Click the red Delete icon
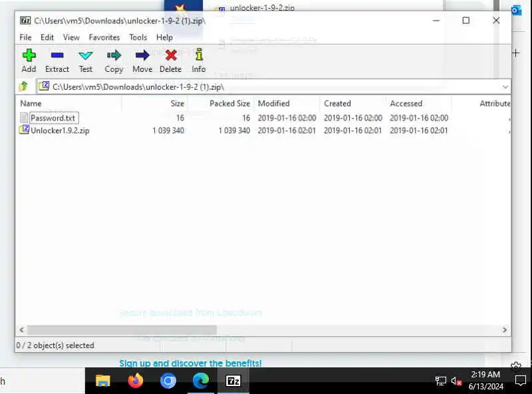This screenshot has height=394, width=532. [x=171, y=55]
